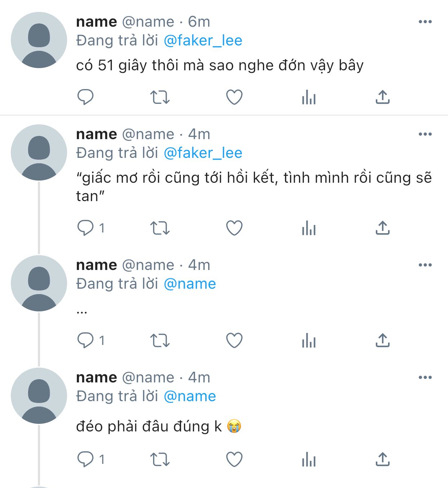This screenshot has height=488, width=448.
Task: Like the tweet about 51 giây
Action: (x=234, y=97)
